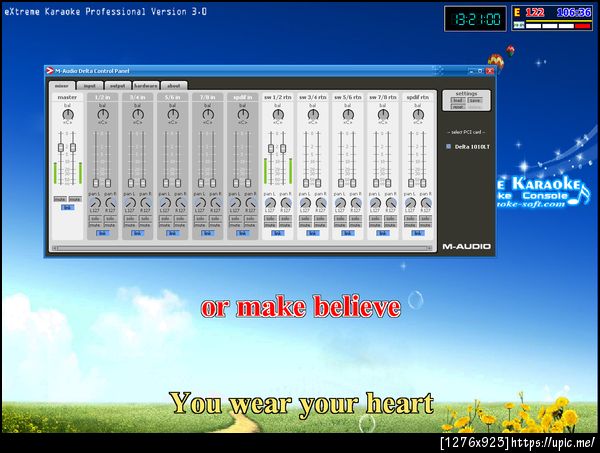Click the 3/4 in balance knob

138,114
